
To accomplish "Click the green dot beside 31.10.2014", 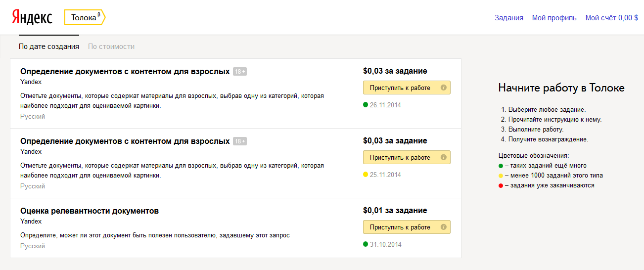I will [366, 244].
